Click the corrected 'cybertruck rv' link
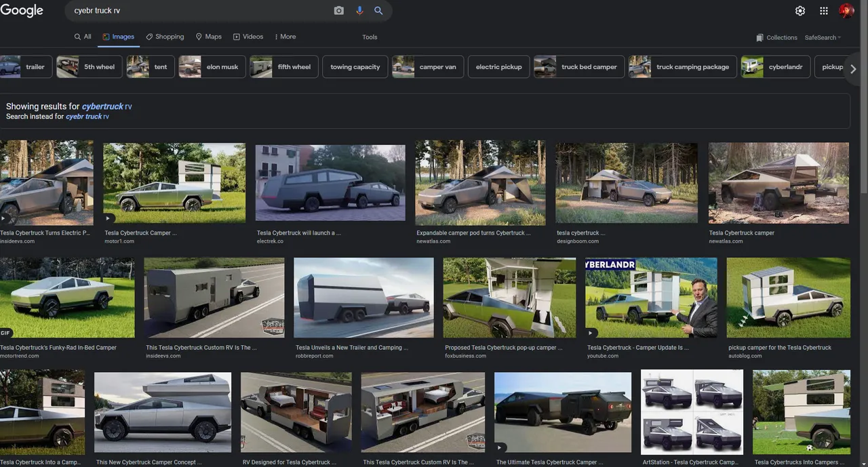 (x=106, y=106)
